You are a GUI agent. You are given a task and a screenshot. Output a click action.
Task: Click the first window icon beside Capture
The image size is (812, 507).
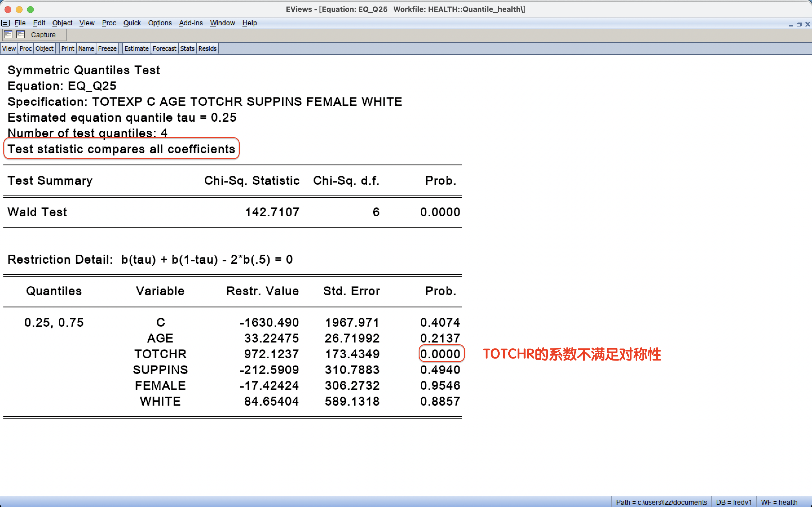tap(8, 35)
